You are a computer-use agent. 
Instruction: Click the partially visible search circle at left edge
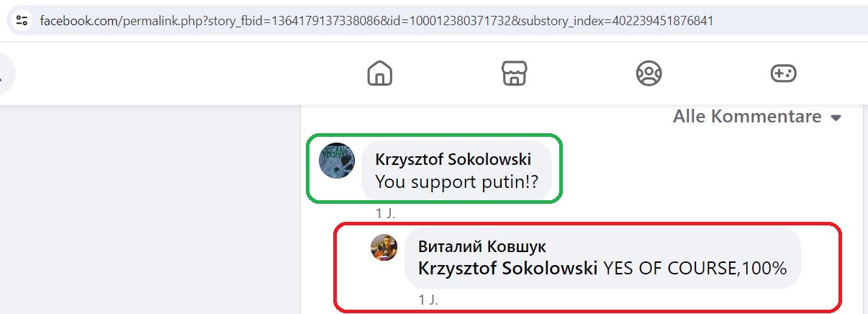tap(6, 74)
